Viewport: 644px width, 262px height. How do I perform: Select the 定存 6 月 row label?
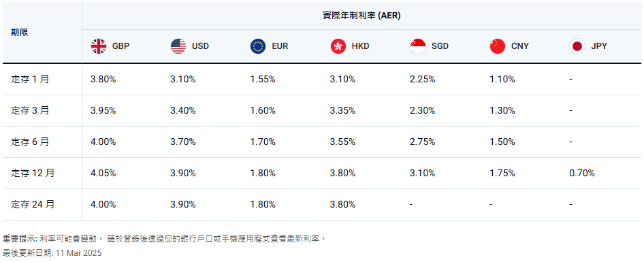30,142
